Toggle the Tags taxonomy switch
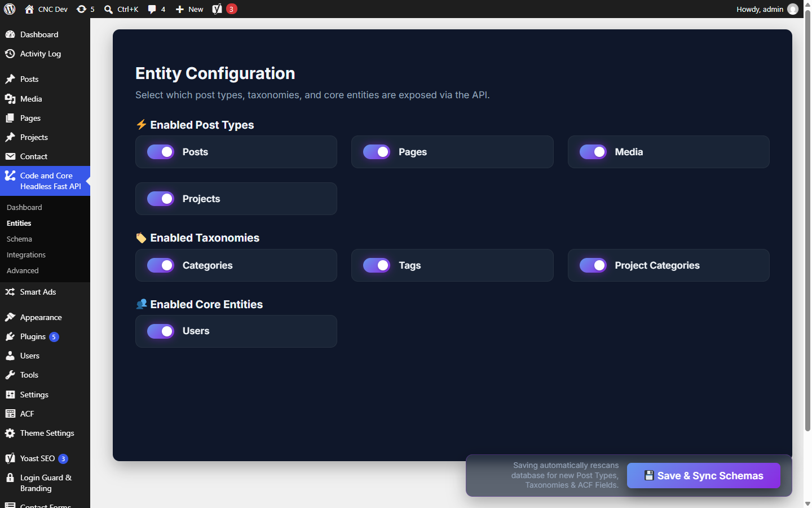 click(x=377, y=265)
